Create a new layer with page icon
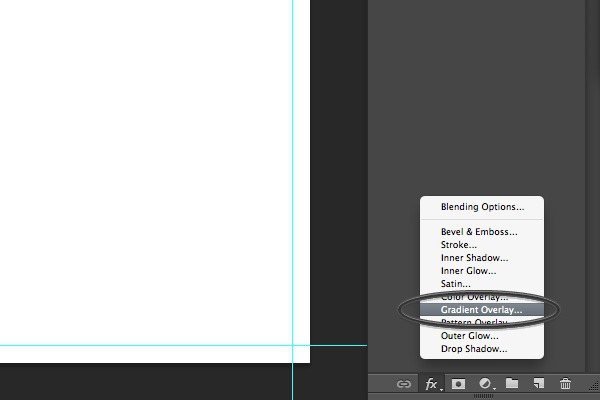The width and height of the screenshot is (600, 400). [x=539, y=383]
